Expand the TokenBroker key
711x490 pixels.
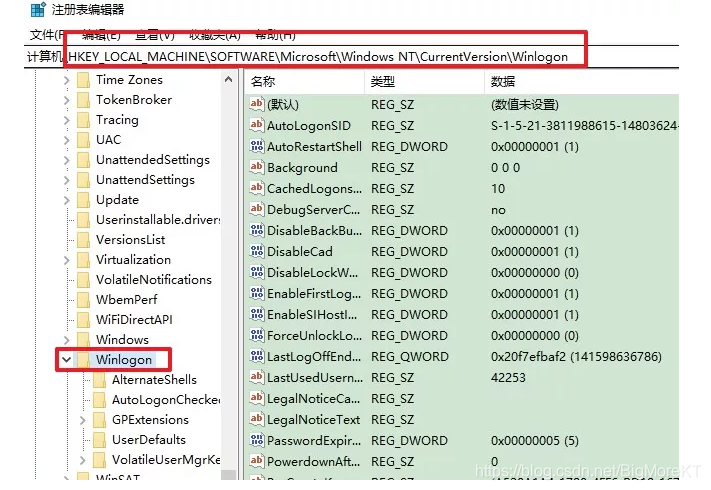pyautogui.click(x=67, y=100)
